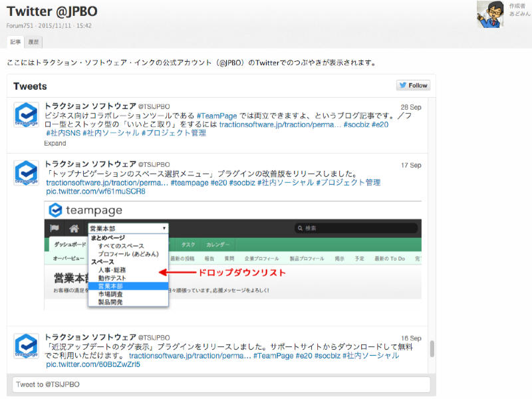Select すべてのスペース in the dropdown list
Image resolution: width=532 pixels, height=399 pixels.
point(121,246)
